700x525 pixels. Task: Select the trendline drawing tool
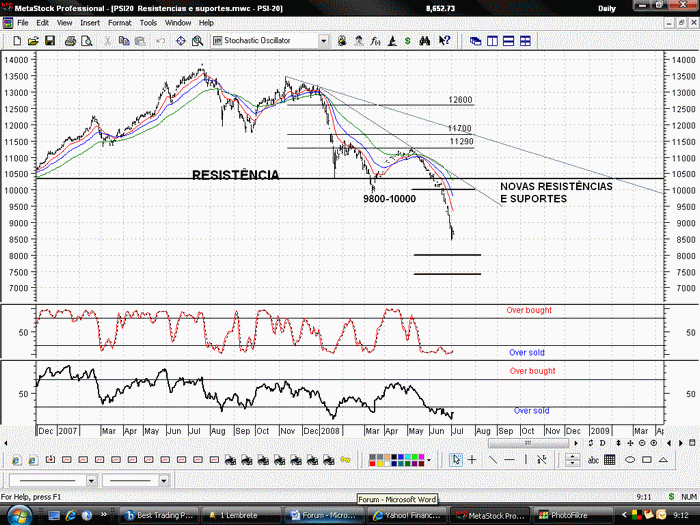tap(493, 459)
